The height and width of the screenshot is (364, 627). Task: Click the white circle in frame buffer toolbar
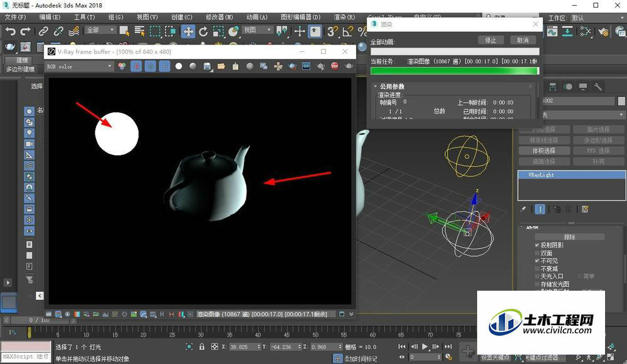[x=179, y=66]
